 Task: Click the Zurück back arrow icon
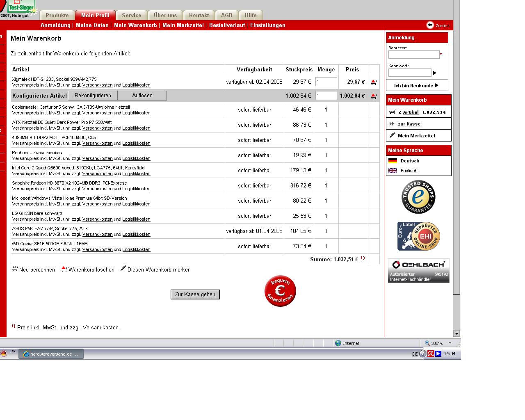(430, 25)
